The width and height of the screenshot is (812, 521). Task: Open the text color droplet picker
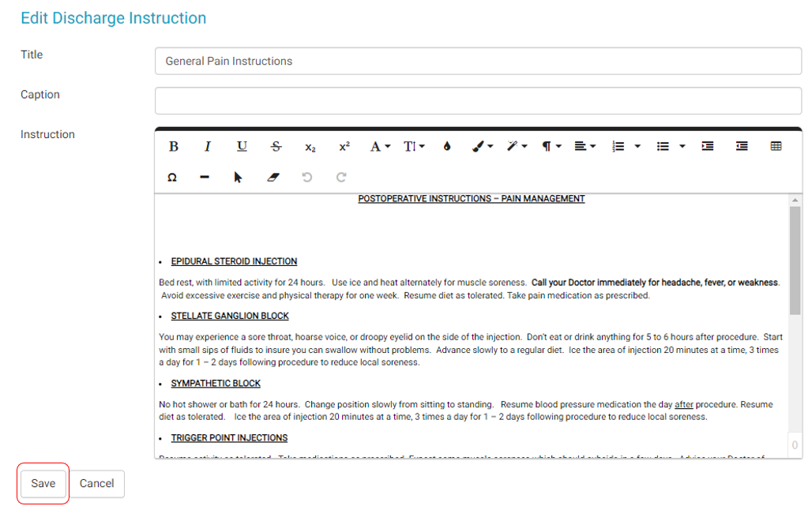(x=447, y=146)
